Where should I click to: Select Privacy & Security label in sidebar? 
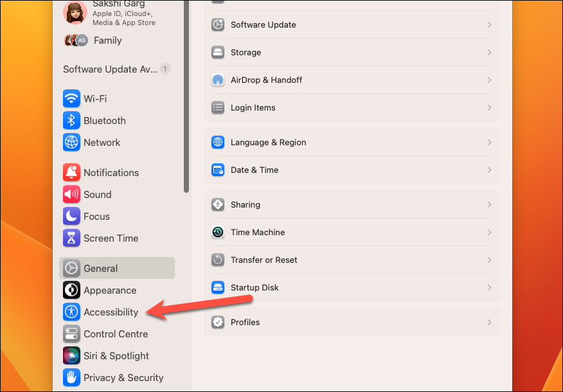point(123,378)
